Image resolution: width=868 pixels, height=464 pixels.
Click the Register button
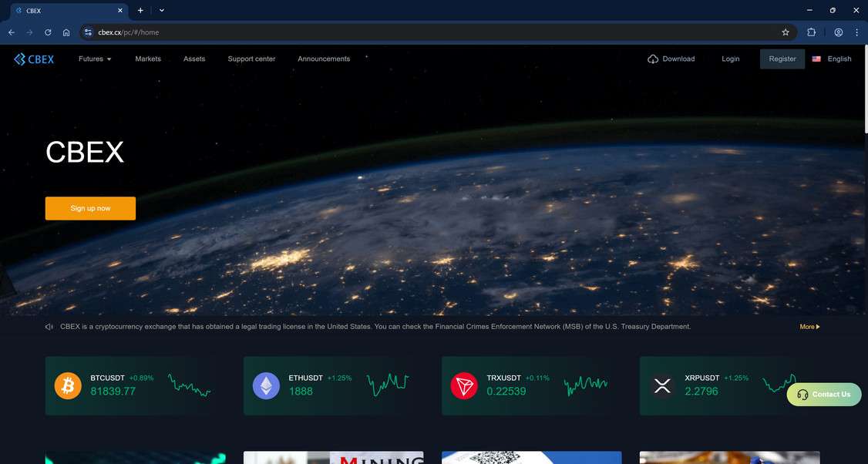coord(782,59)
